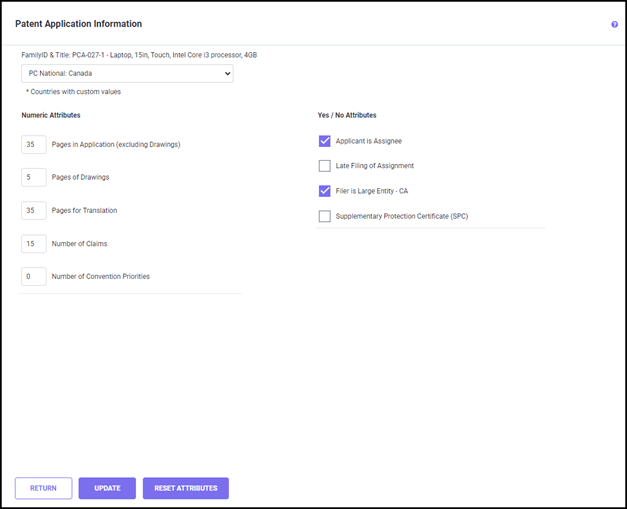Screen dimensions: 627x509
Task: Uncheck Filer is Large Entity - CA
Action: coord(324,191)
